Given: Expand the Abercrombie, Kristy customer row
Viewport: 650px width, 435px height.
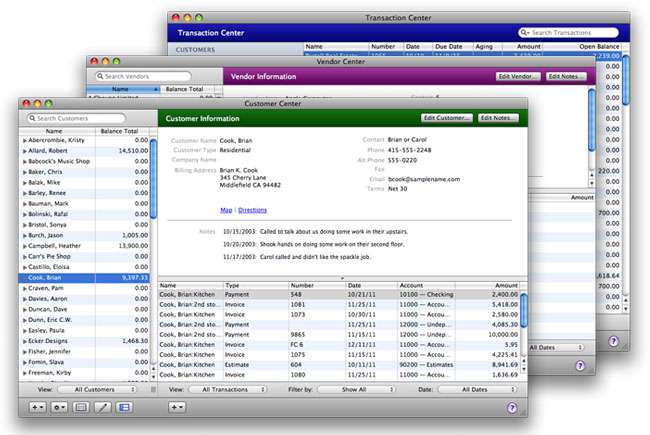Looking at the screenshot, I should pos(25,141).
